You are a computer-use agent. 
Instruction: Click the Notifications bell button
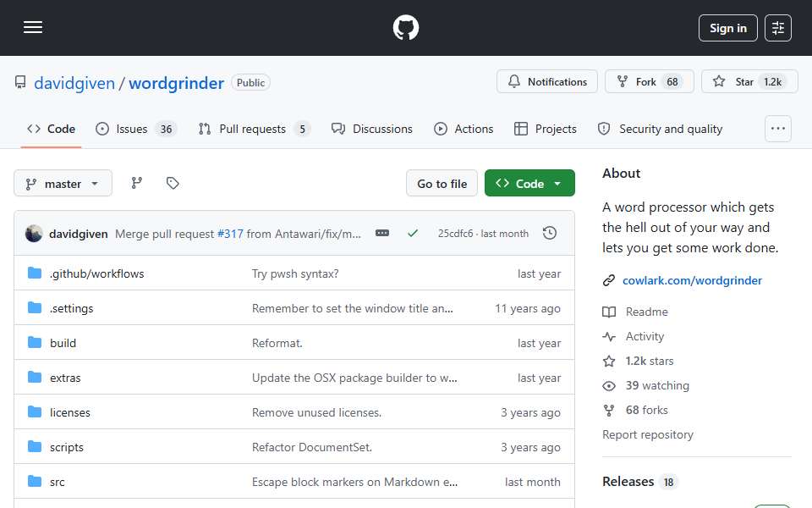tap(547, 81)
